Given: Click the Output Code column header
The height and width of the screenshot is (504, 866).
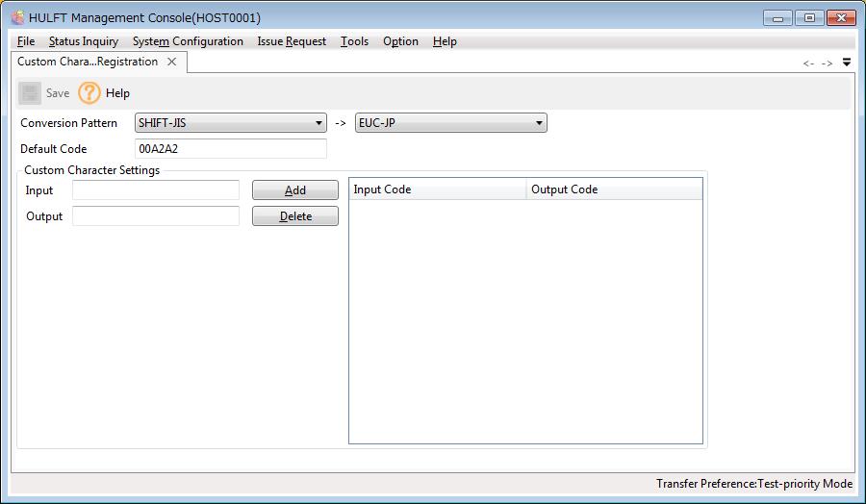Looking at the screenshot, I should click(x=614, y=189).
